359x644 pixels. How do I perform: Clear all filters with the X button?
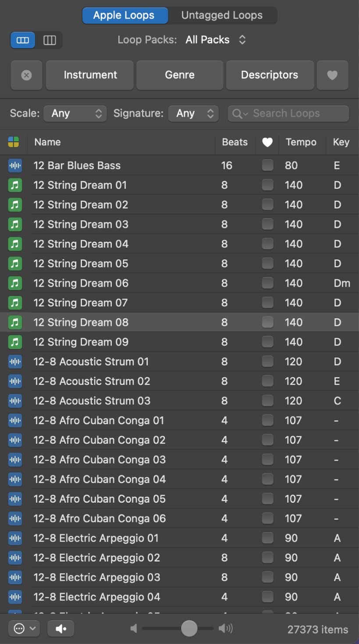tap(26, 75)
